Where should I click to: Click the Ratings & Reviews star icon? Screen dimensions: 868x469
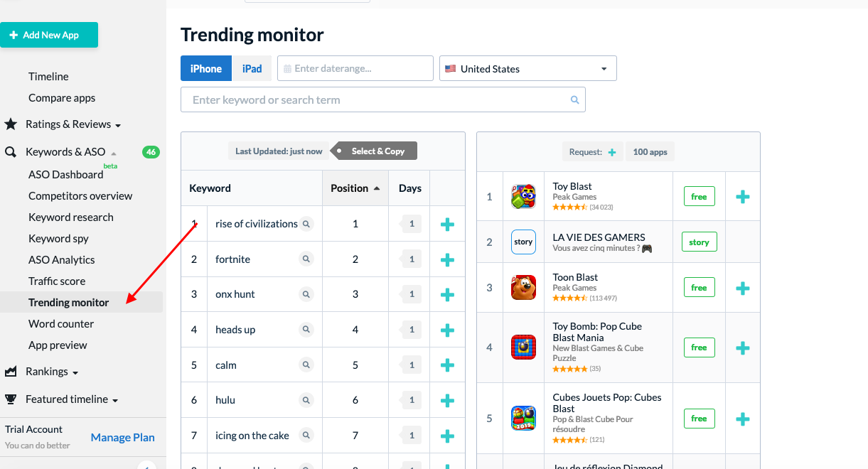pos(11,124)
